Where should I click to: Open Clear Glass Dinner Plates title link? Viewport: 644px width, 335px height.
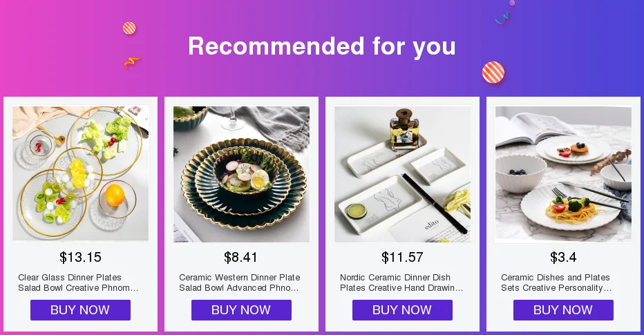(x=78, y=283)
